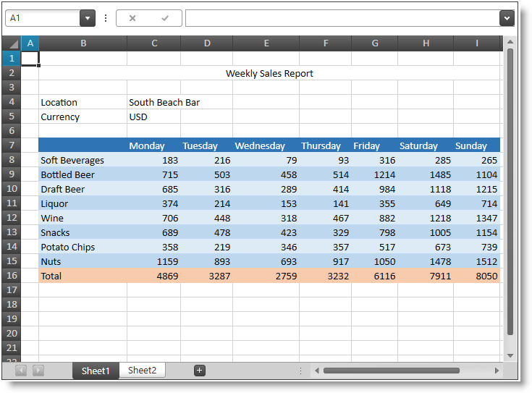Select the Sheet1 tab
The height and width of the screenshot is (393, 532).
coord(96,371)
